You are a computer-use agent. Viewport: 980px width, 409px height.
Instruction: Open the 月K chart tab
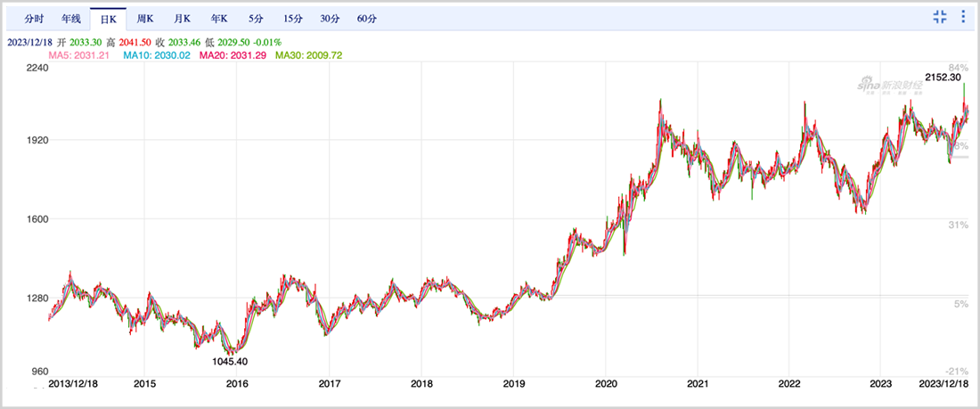(x=183, y=19)
